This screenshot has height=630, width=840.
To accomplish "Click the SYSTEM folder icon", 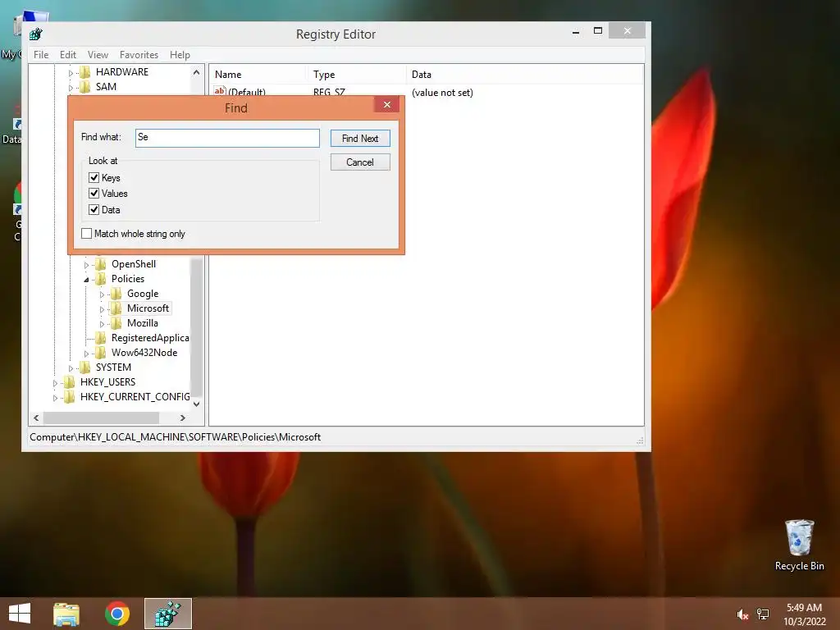I will coord(84,367).
